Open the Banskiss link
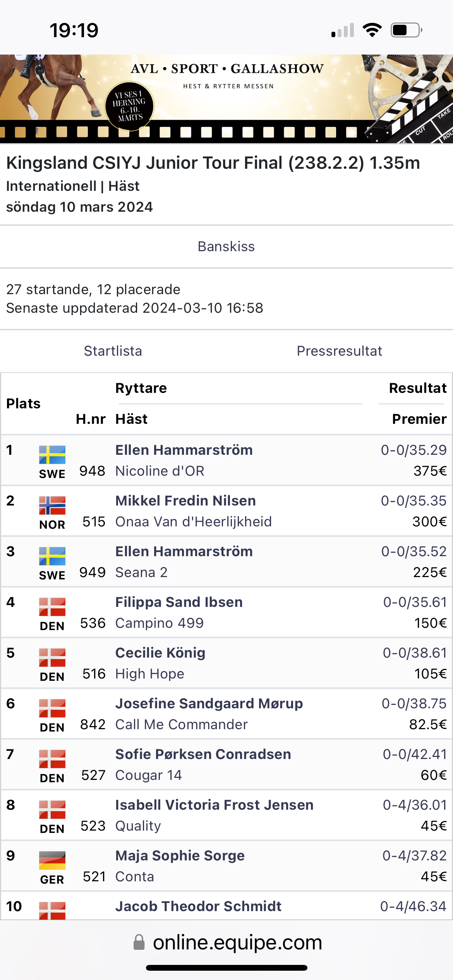Image resolution: width=453 pixels, height=980 pixels. tap(226, 247)
